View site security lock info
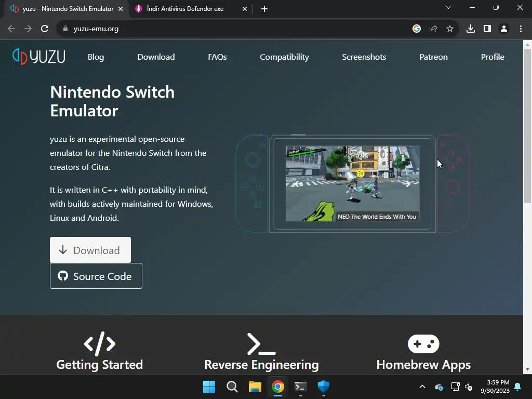The height and width of the screenshot is (399, 532). coord(65,29)
